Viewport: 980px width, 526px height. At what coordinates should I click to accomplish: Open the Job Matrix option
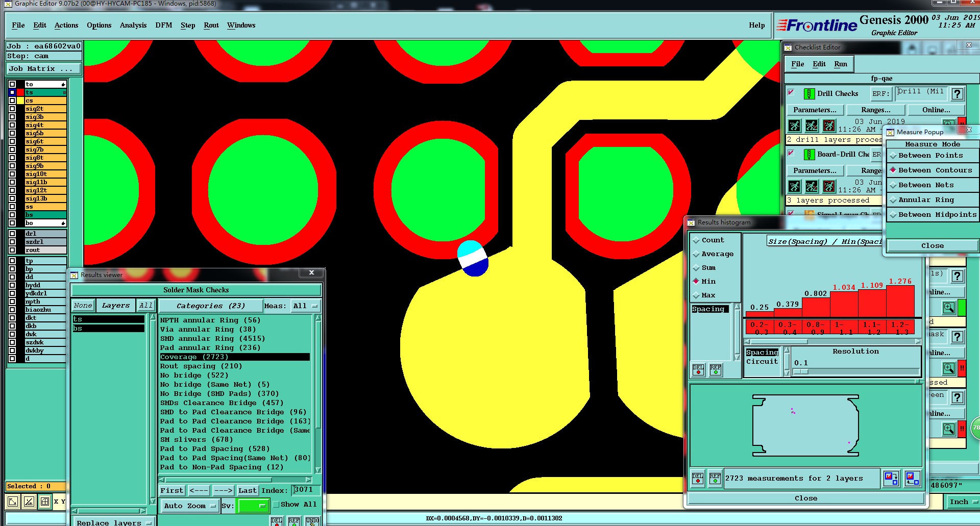pyautogui.click(x=44, y=69)
